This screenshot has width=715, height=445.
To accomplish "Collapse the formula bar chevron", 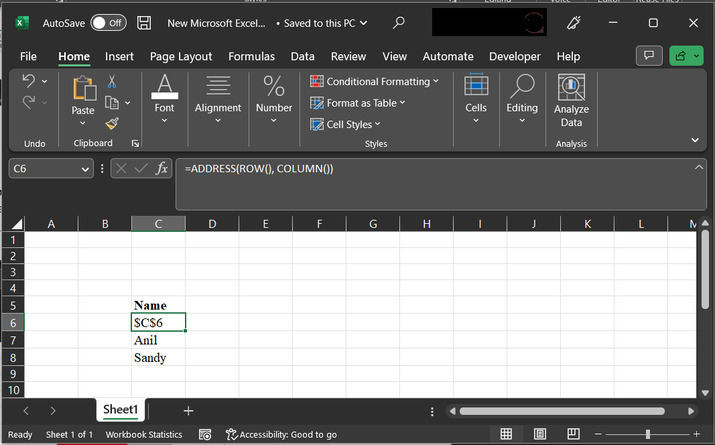I will [x=699, y=167].
